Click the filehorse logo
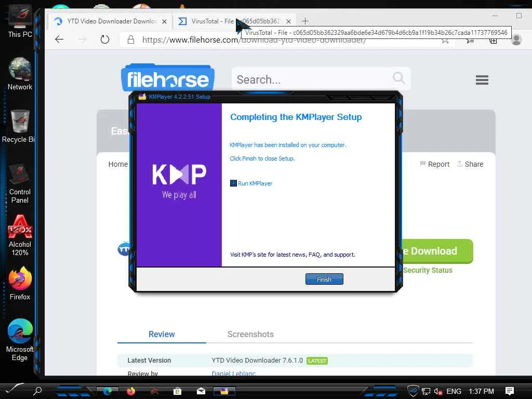 click(x=168, y=78)
